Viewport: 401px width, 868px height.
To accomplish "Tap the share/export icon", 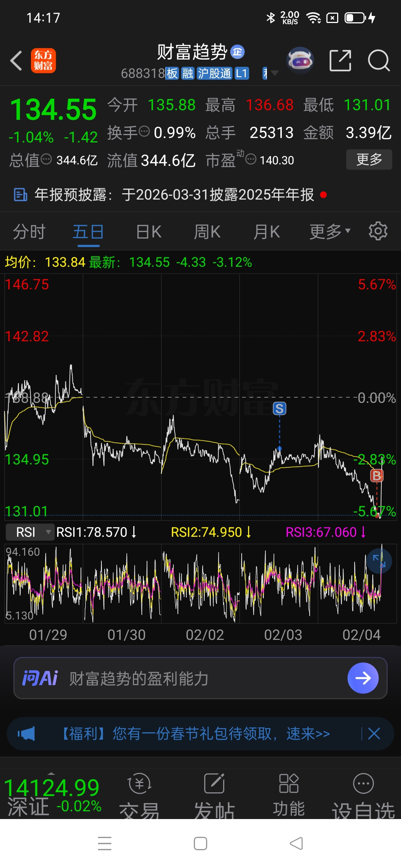I will point(340,60).
